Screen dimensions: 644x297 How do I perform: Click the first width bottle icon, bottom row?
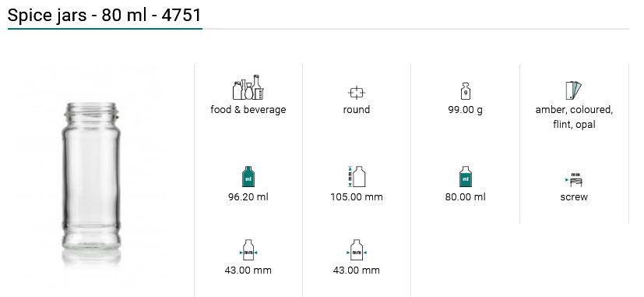(x=248, y=249)
